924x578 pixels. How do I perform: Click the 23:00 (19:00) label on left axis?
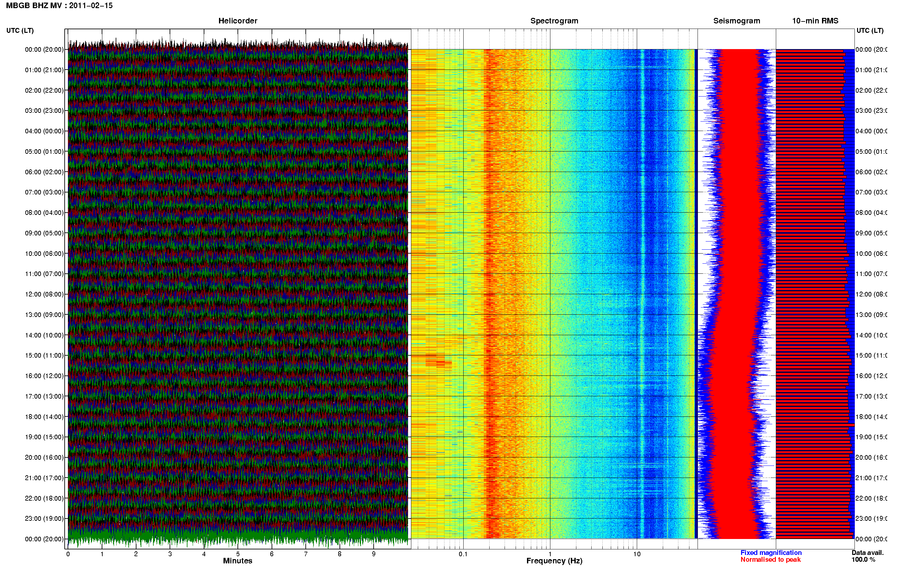[x=44, y=519]
